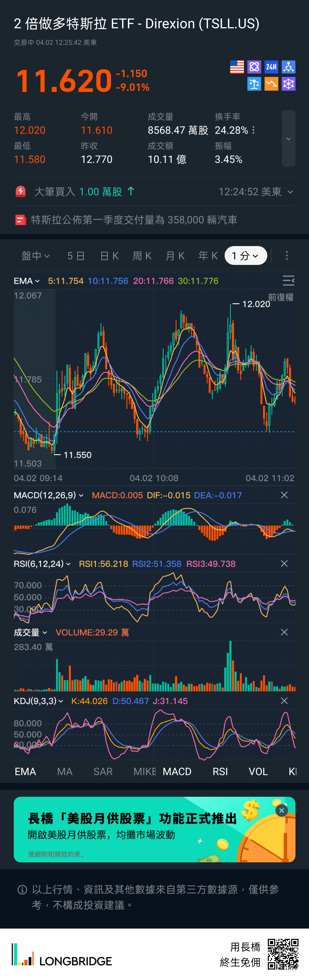Image resolution: width=309 pixels, height=980 pixels.
Task: Open the Tesla Q1 deliveries news headline
Action: pos(134,220)
